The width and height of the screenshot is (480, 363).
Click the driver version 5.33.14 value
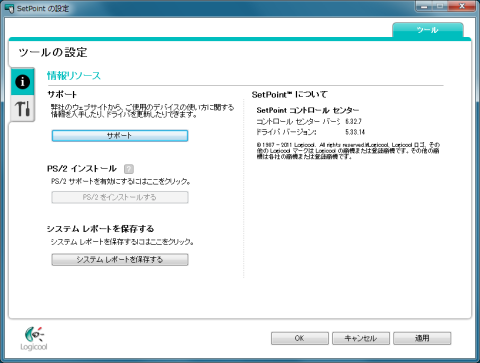(x=355, y=132)
